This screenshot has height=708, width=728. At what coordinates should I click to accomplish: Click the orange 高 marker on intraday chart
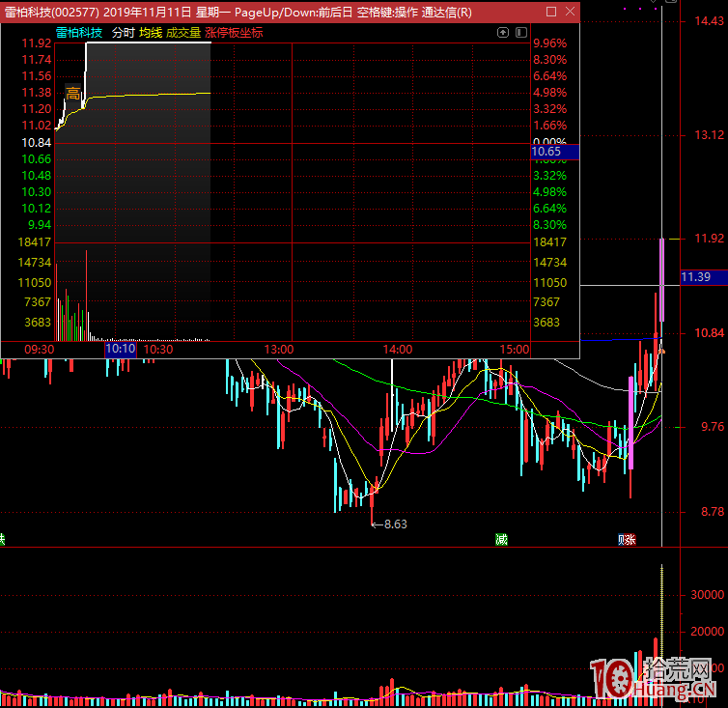click(72, 94)
